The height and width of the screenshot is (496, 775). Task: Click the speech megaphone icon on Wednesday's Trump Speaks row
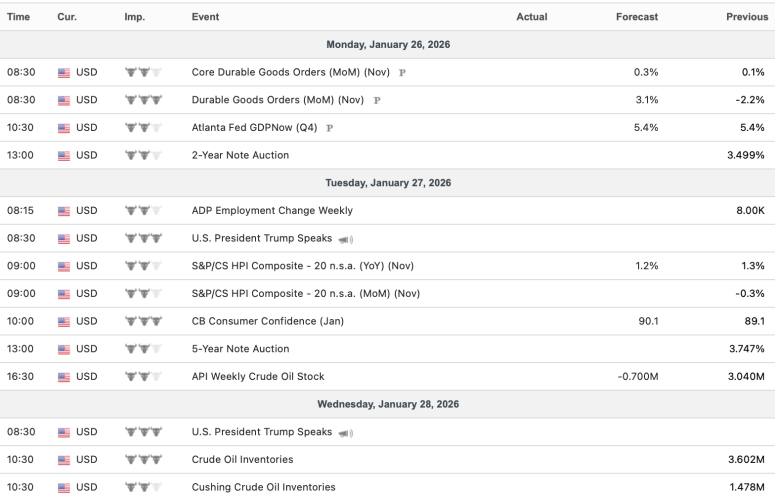345,433
